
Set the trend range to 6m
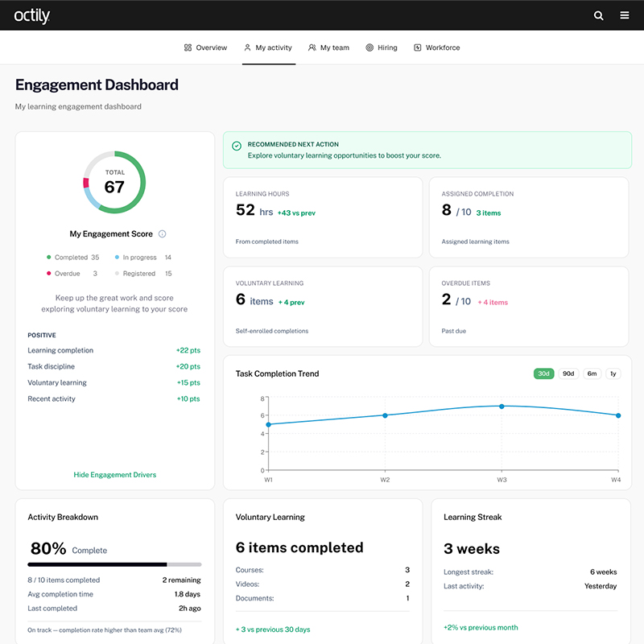(592, 374)
